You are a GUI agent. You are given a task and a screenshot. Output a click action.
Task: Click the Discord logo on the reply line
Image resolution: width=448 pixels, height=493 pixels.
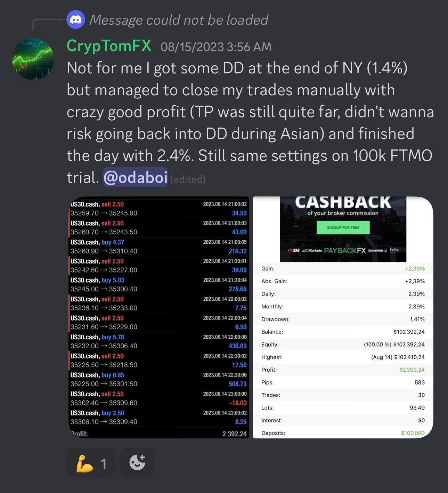point(76,19)
